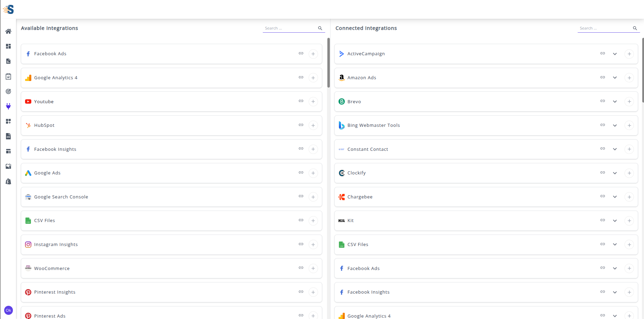
Task: Select the 'Amazon Ads' row text
Action: pyautogui.click(x=362, y=78)
